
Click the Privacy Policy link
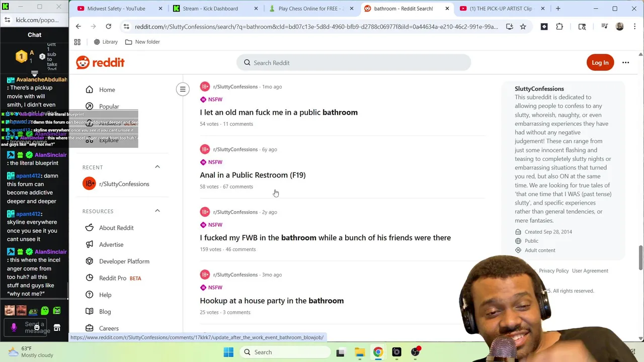(553, 270)
